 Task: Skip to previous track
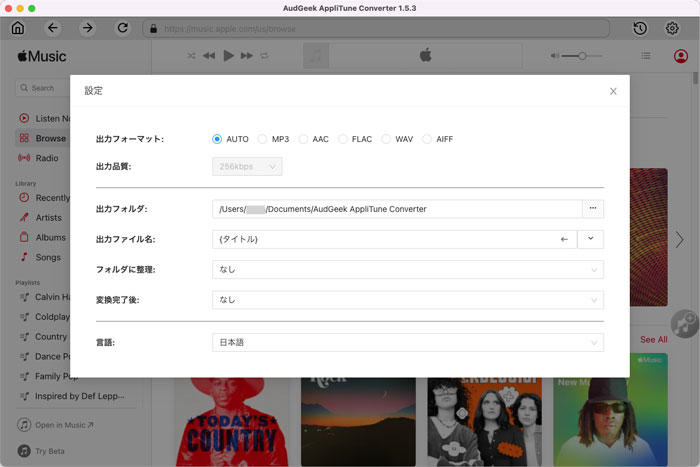(x=209, y=56)
